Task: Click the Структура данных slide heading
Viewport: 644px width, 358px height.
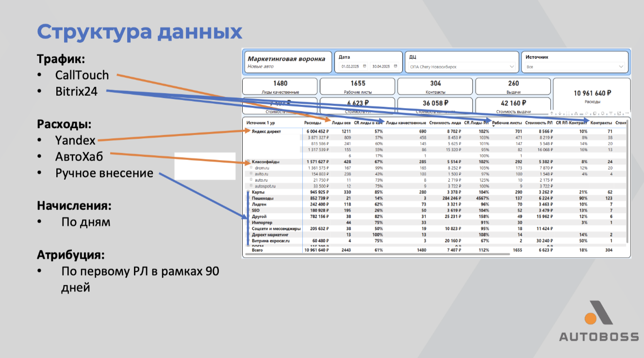Action: [x=140, y=32]
